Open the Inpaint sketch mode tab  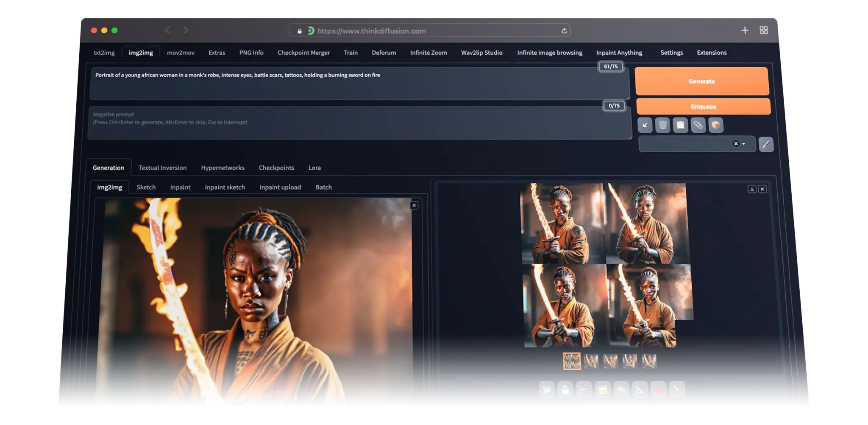click(x=225, y=187)
